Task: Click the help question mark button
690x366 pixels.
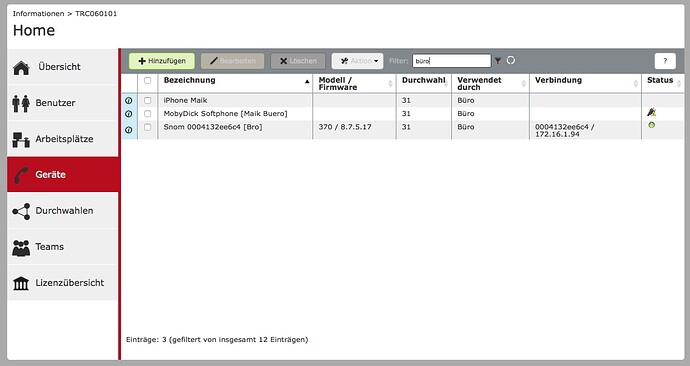Action: [x=665, y=61]
